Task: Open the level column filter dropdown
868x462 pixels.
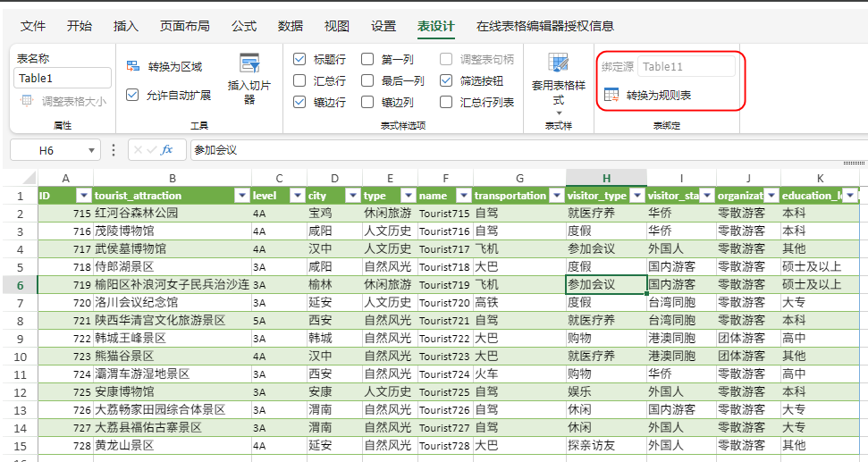Action: pyautogui.click(x=298, y=196)
